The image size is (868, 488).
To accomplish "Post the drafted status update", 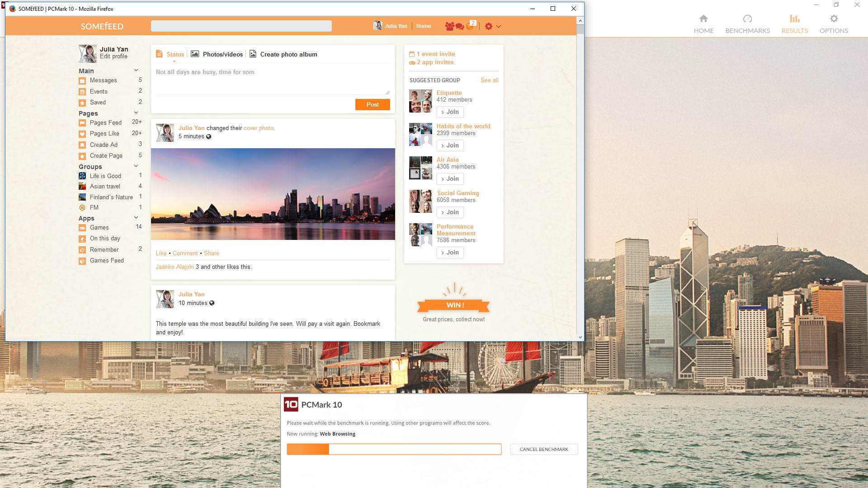I will pyautogui.click(x=372, y=104).
